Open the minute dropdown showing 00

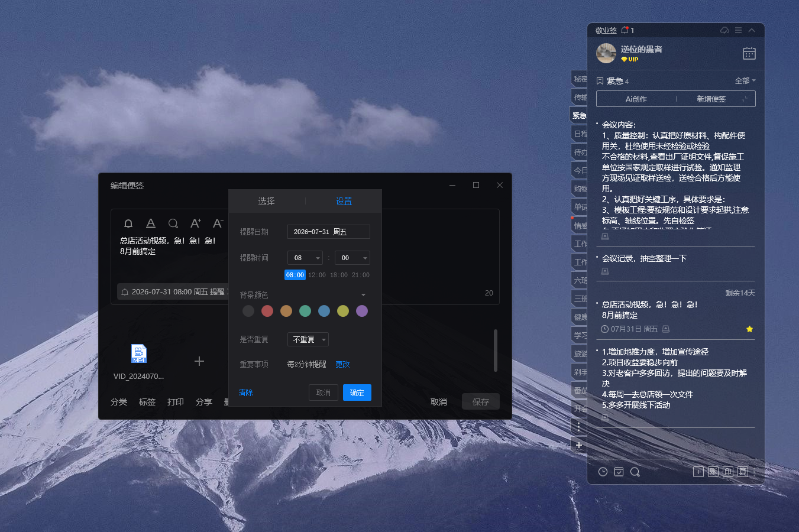click(352, 258)
